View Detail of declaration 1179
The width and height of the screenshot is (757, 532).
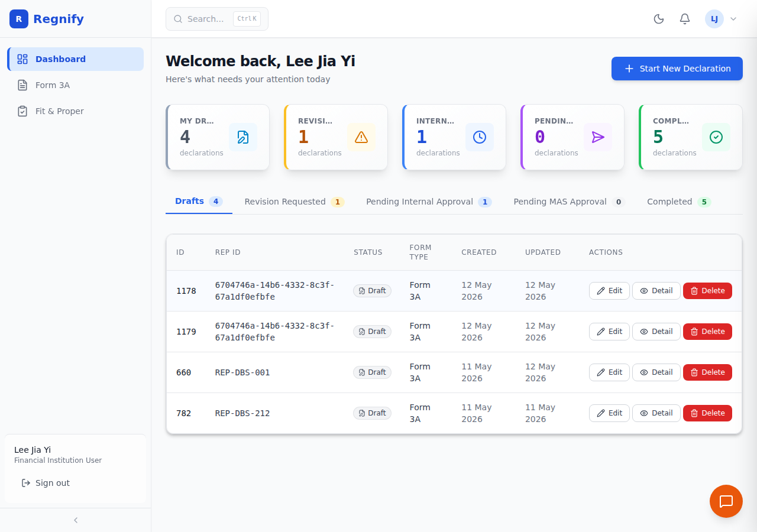[656, 332]
